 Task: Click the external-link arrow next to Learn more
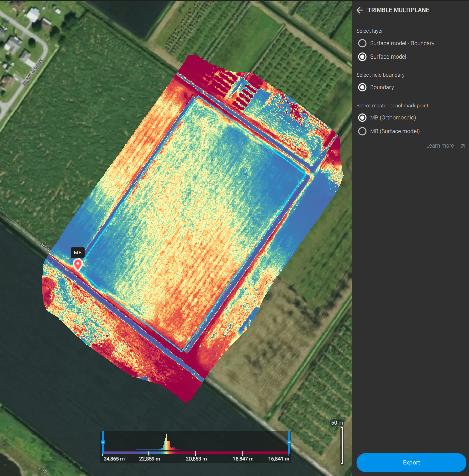462,146
